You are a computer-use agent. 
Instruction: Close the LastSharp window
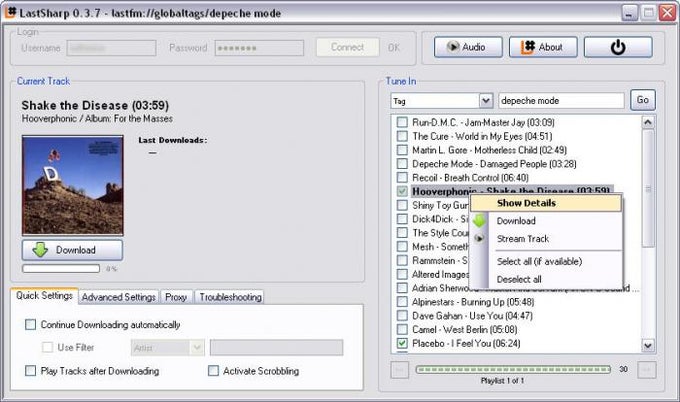tap(667, 13)
